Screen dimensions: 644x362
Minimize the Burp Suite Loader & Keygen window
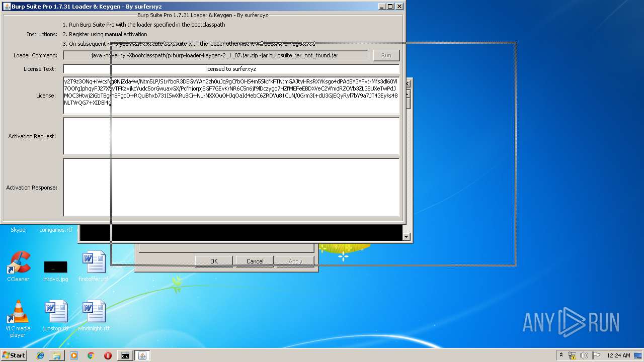coord(381,6)
